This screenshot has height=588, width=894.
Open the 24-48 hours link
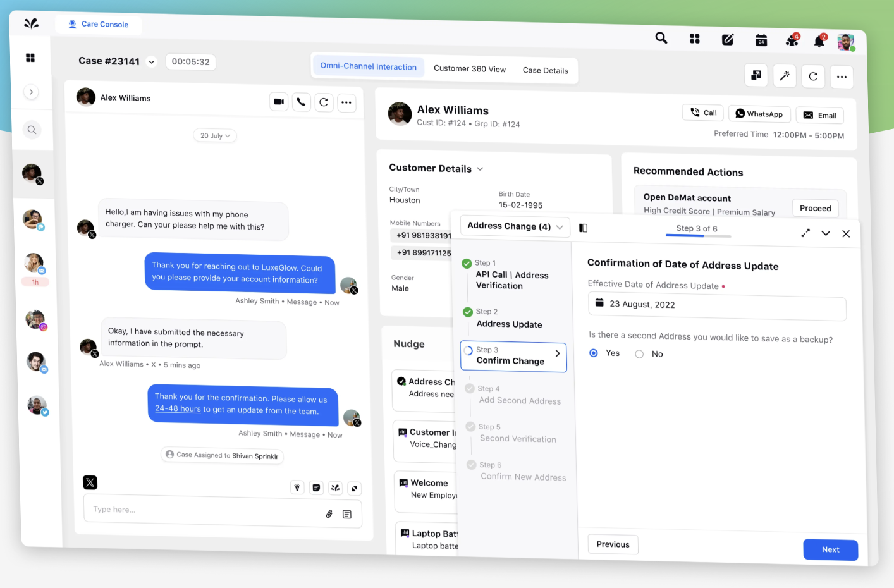[x=178, y=408]
